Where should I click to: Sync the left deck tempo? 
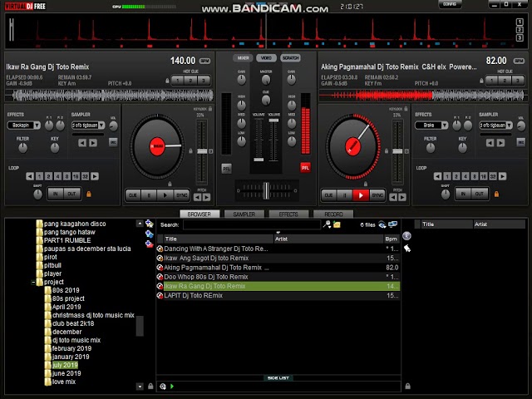click(x=181, y=195)
